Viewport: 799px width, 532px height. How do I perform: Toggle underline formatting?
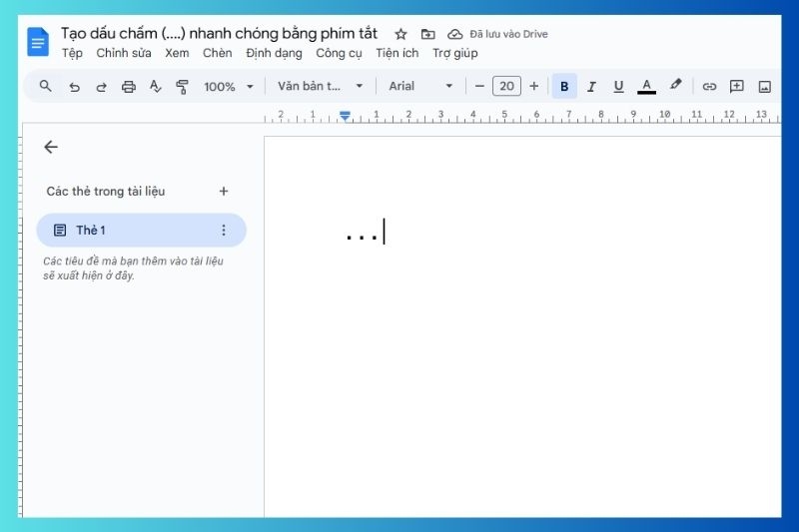click(x=618, y=87)
